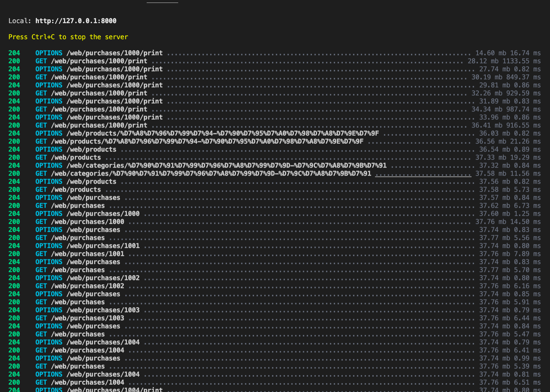Open the http://127.0.0.1:8000 link
This screenshot has height=392, width=550.
coord(76,21)
